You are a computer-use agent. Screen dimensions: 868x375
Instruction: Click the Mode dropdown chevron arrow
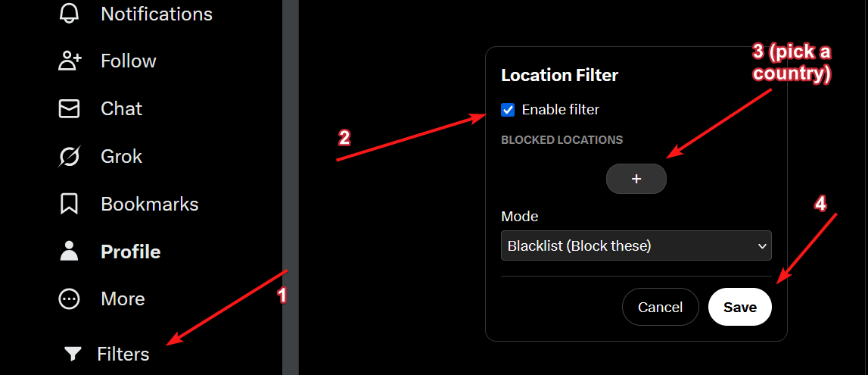coord(761,245)
